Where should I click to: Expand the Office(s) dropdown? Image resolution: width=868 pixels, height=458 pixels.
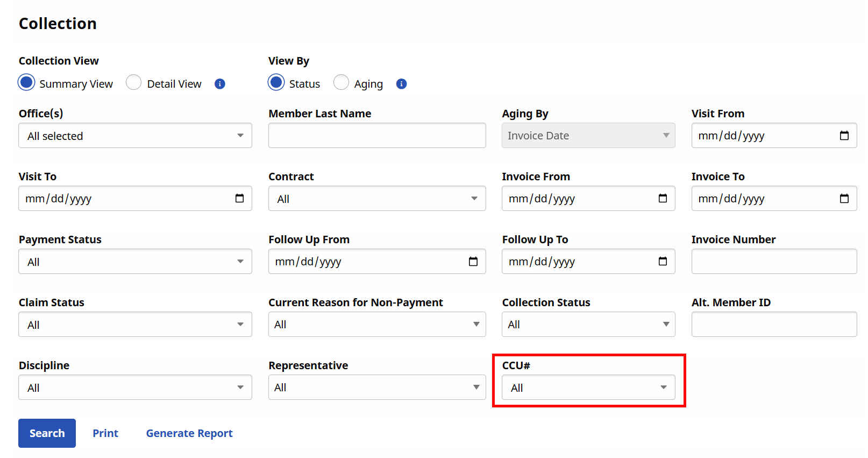click(135, 136)
